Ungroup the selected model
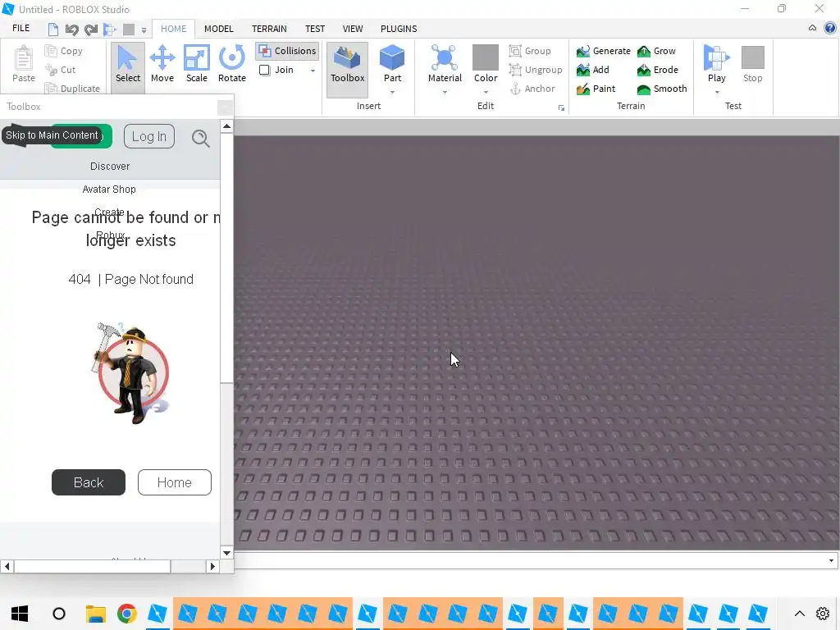 [536, 70]
